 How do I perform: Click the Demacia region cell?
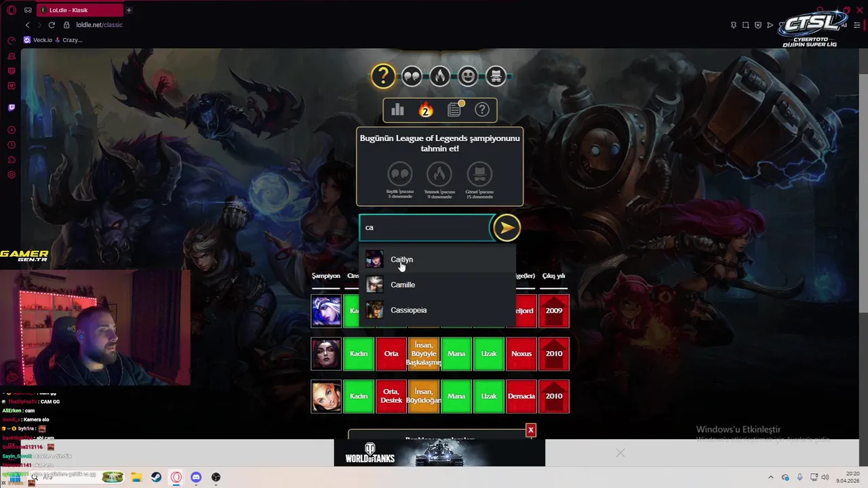click(x=521, y=396)
